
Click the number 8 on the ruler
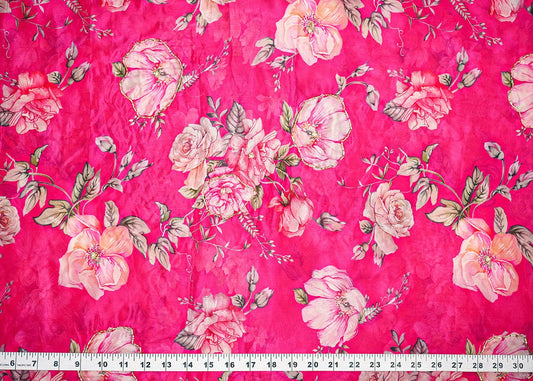(x=56, y=364)
